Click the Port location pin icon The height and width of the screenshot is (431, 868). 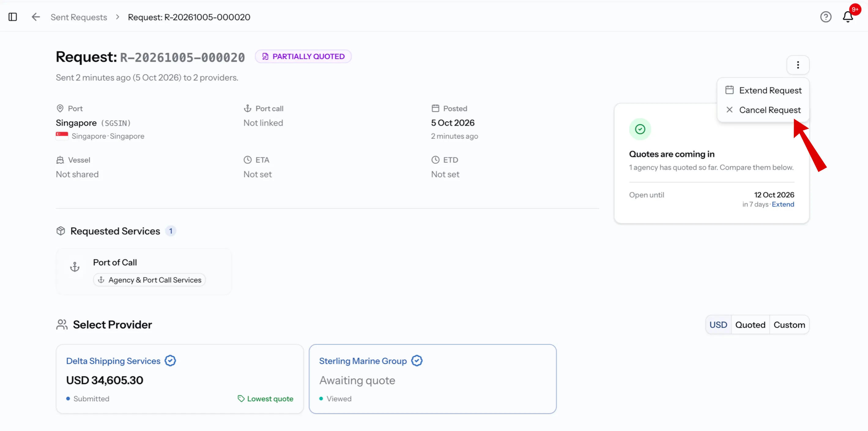click(x=60, y=109)
